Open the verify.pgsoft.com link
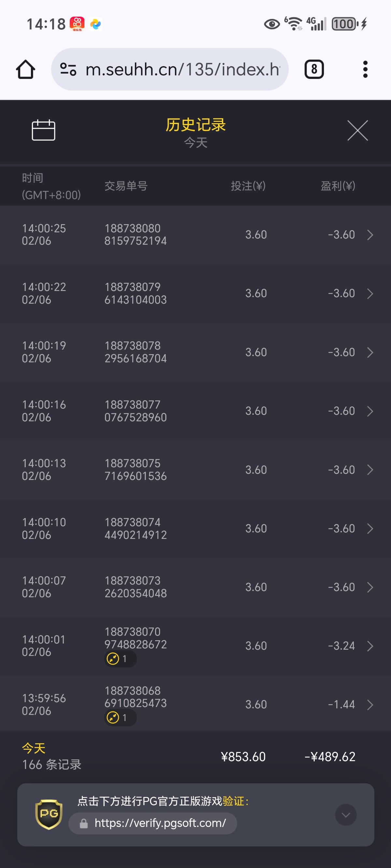 160,823
